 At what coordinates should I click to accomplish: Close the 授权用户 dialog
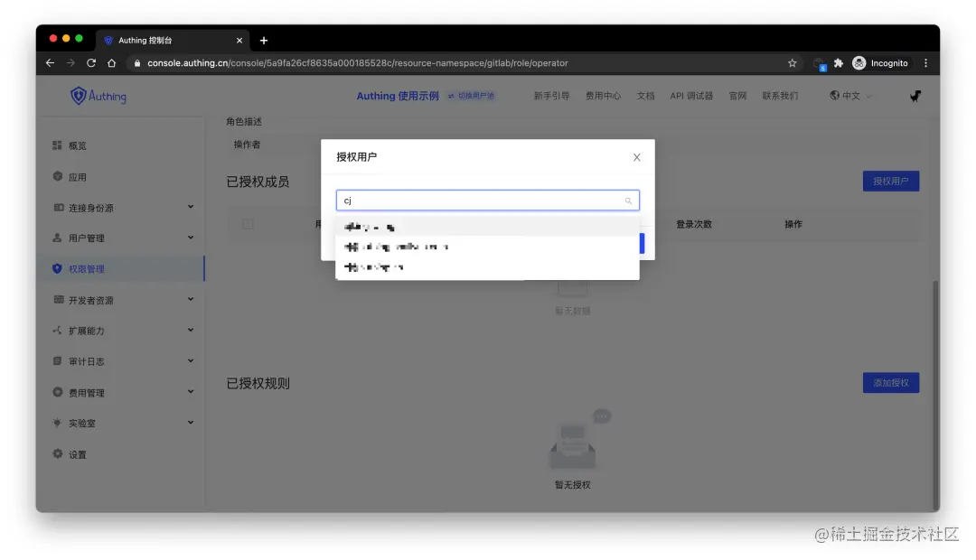(x=637, y=157)
